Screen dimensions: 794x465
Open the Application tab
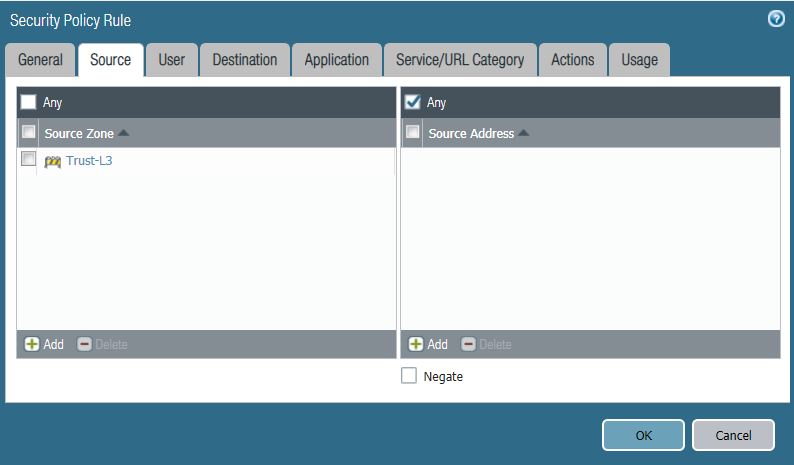click(x=337, y=60)
